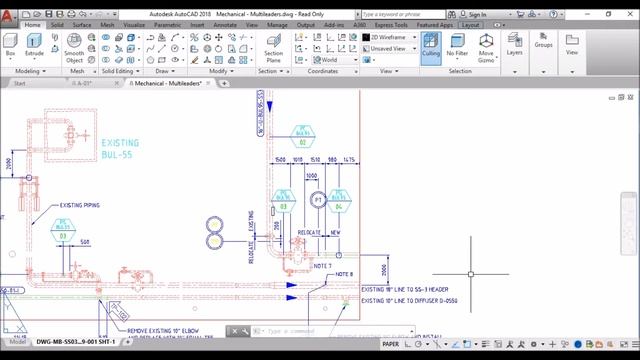
Task: Click the AutoCAD application menu logo
Action: click(x=7, y=16)
